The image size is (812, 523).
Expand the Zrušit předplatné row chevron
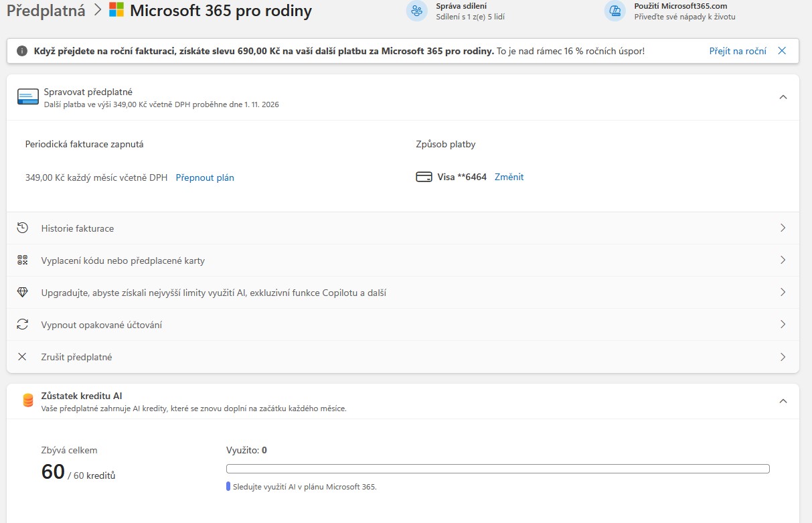(x=783, y=357)
